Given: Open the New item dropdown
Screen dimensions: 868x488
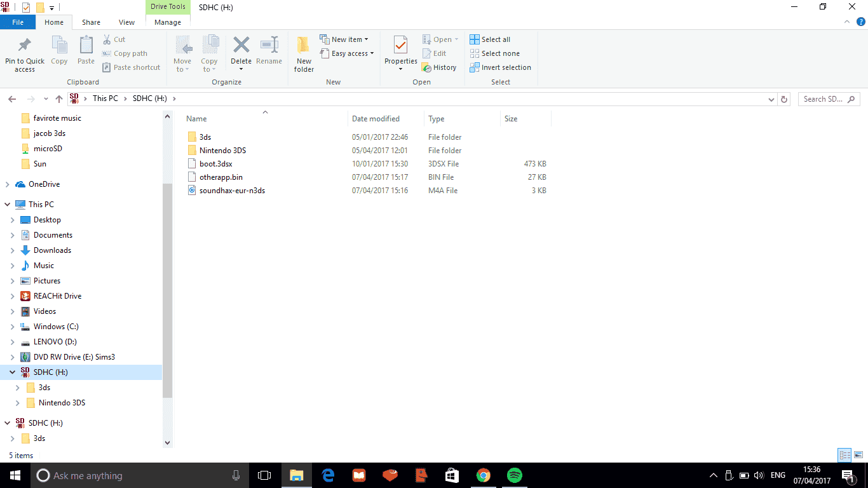Looking at the screenshot, I should pos(344,39).
